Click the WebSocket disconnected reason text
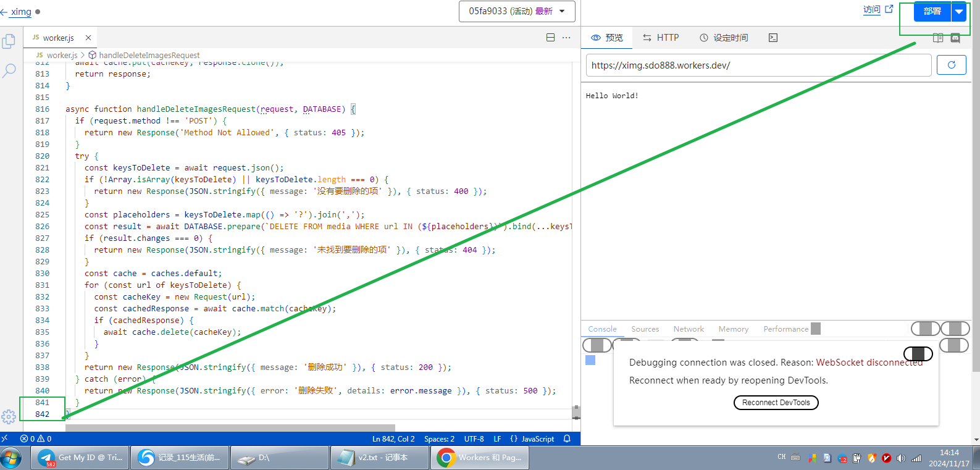The image size is (980, 470). coord(869,363)
